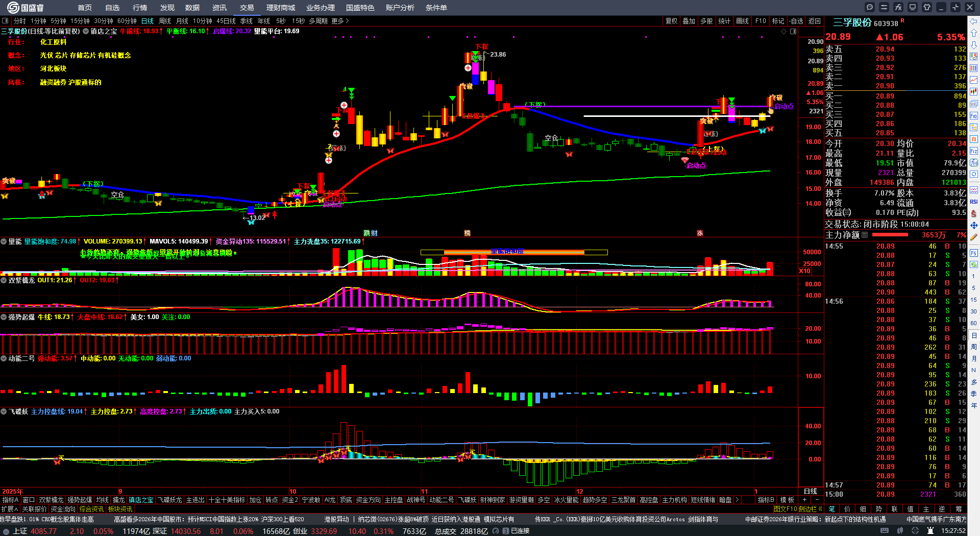980x536 pixels.
Task: Open the settings sliders icon in title bar
Action: (884, 7)
